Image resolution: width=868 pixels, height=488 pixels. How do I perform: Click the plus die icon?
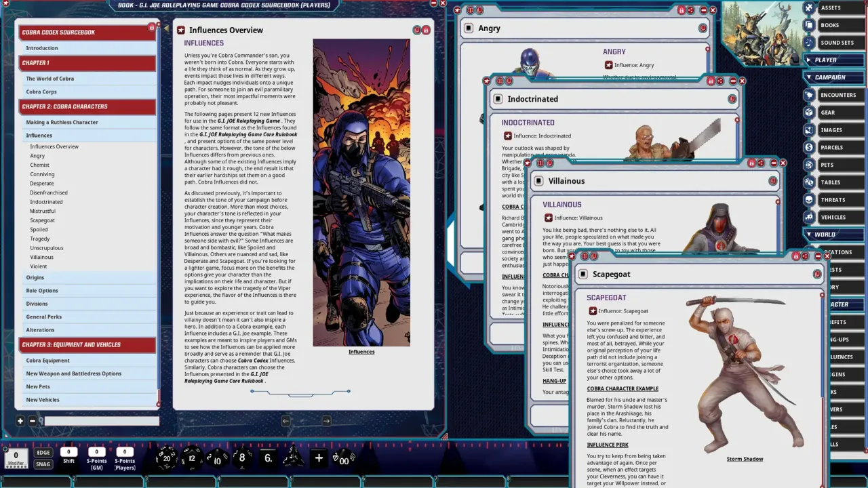319,458
